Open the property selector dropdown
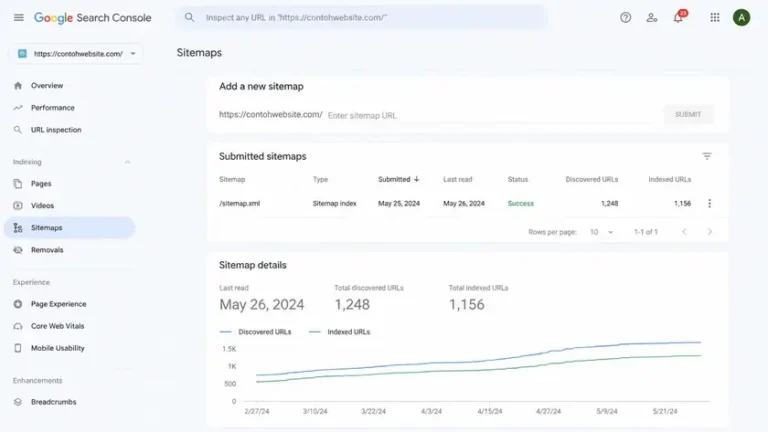 76,54
